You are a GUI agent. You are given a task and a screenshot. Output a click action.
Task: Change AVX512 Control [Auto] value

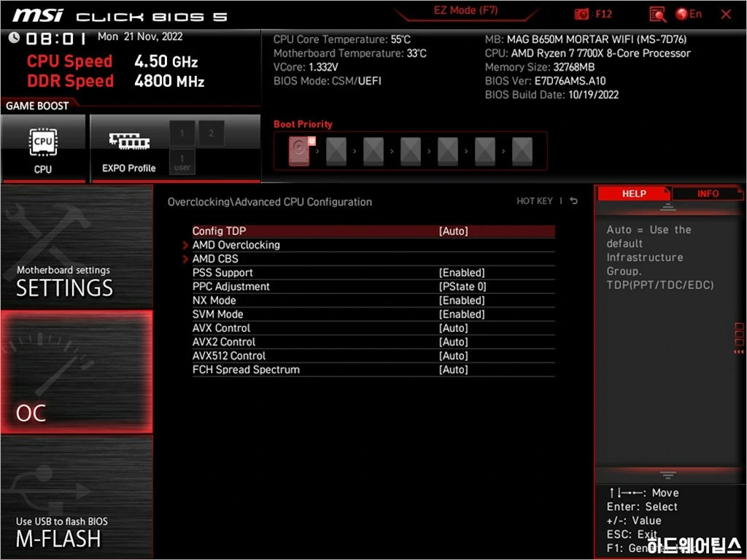coord(453,355)
